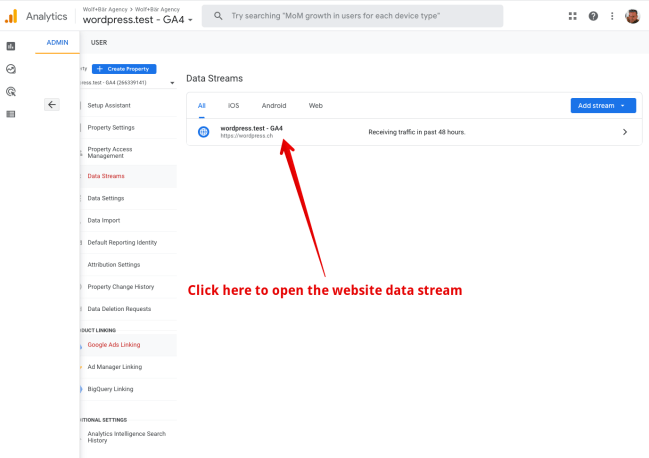Open the user profile avatar

tap(632, 16)
